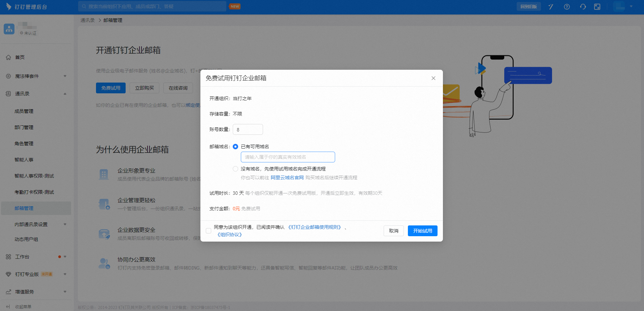Screen dimensions: 644x311
Task: Click the search magnifier icon in the top bar
Action: 84,6
